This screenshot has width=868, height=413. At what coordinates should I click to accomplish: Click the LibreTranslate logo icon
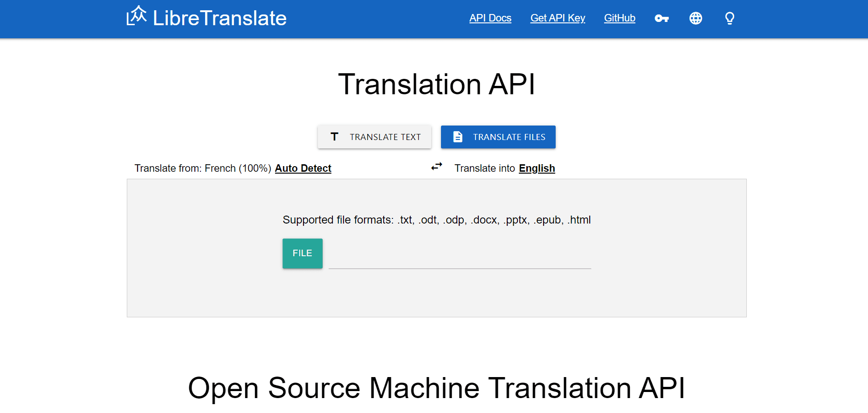tap(137, 16)
